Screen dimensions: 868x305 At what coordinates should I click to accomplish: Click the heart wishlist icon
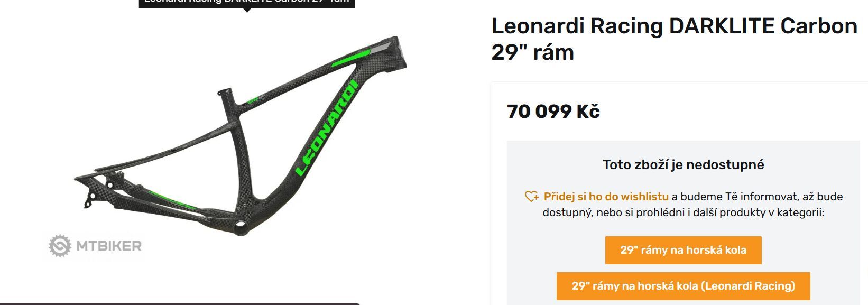[531, 197]
